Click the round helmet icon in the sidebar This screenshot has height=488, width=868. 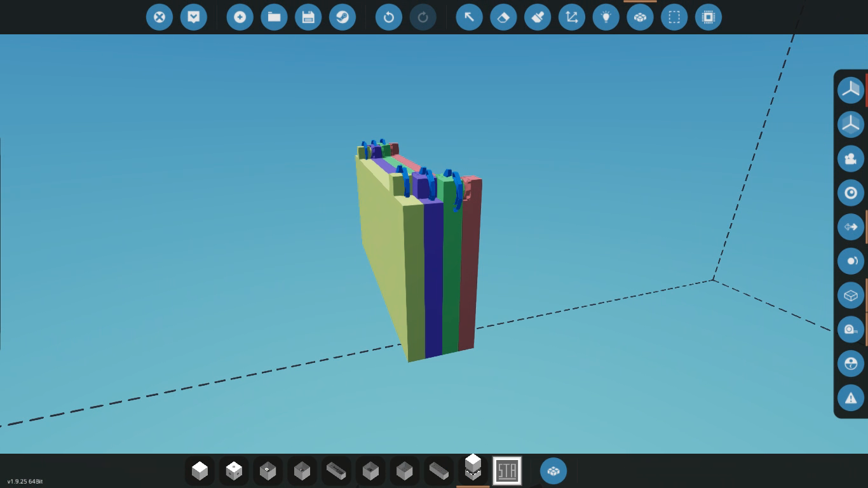(851, 364)
